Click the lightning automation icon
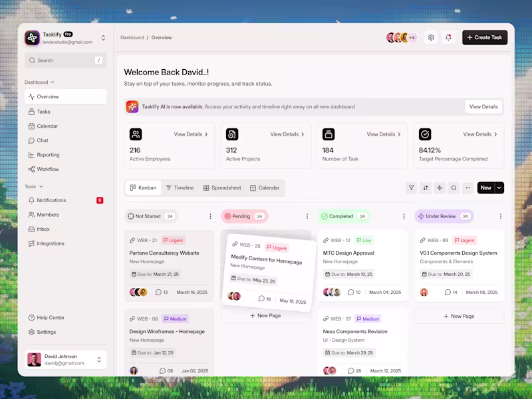The image size is (532, 399). 440,188
